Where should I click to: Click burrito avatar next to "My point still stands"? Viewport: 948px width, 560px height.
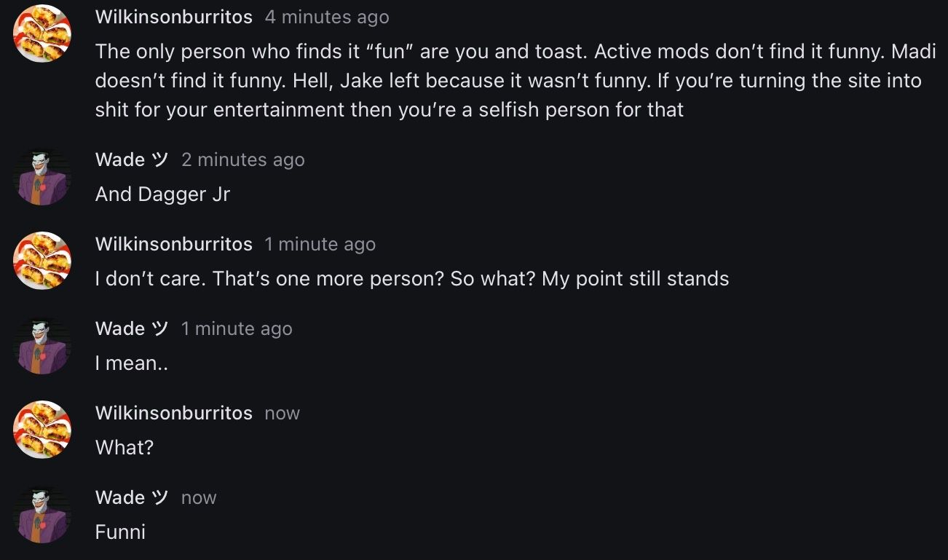pos(42,261)
